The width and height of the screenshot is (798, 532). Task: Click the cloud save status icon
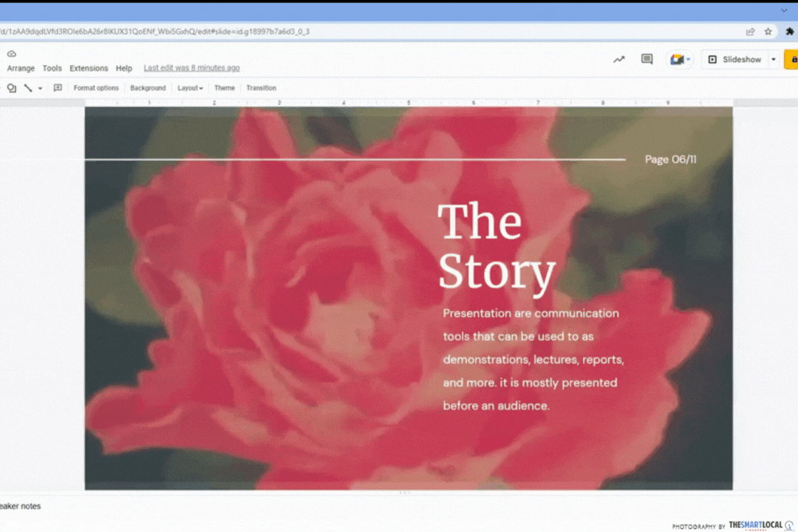tap(11, 54)
